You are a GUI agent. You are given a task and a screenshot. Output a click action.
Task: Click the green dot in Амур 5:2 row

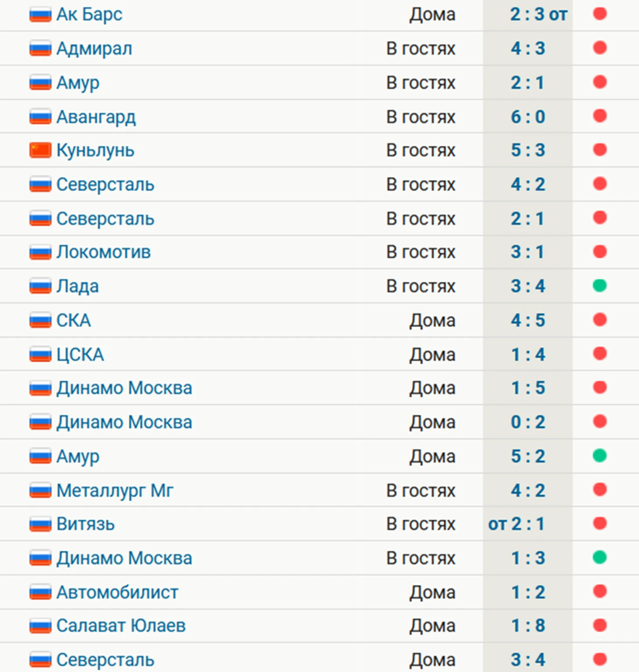click(600, 456)
